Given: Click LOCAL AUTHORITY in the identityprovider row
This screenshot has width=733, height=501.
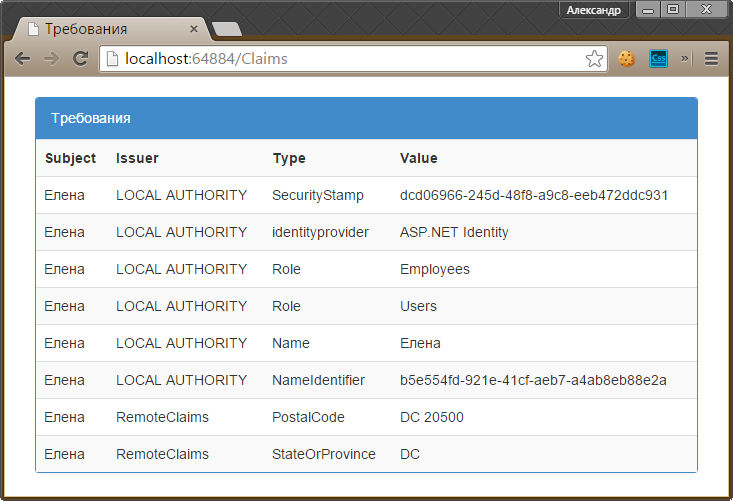Looking at the screenshot, I should pyautogui.click(x=181, y=232).
